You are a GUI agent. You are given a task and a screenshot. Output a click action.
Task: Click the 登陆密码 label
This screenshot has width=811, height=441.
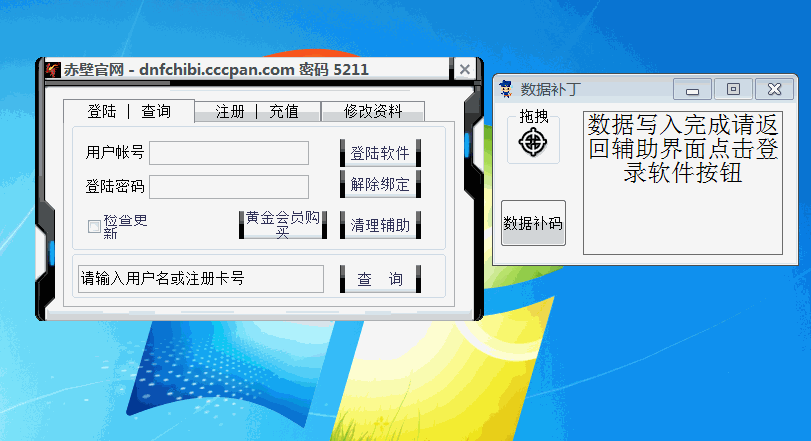click(115, 186)
